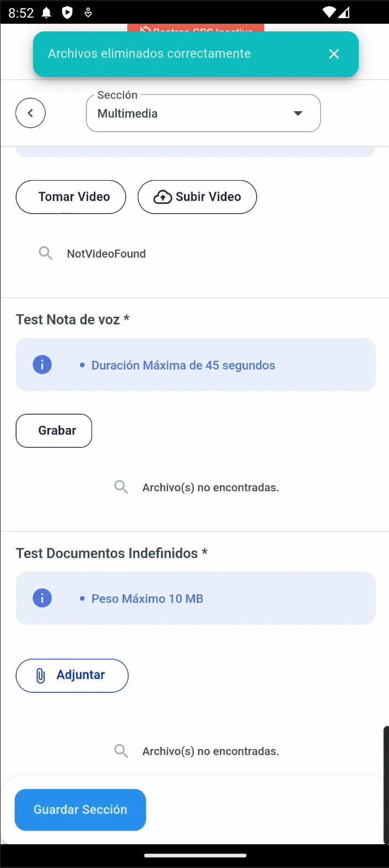This screenshot has width=389, height=868.
Task: Click the search icon under Adjuntar
Action: point(121,751)
